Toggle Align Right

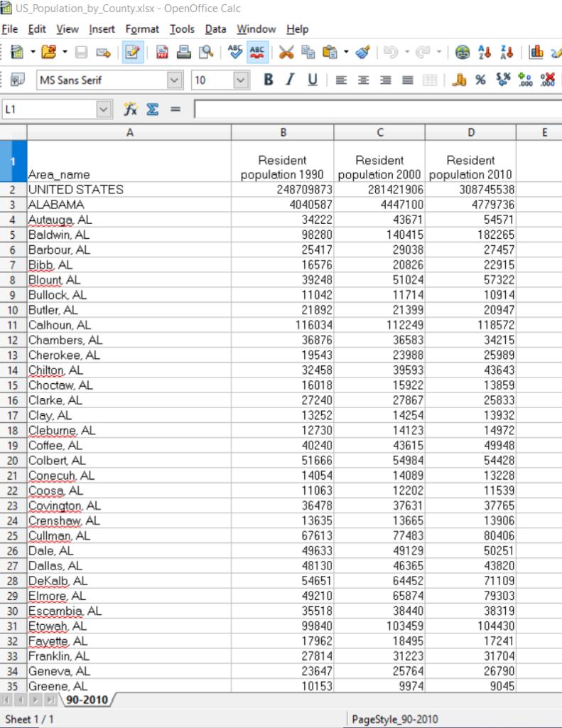pos(385,80)
